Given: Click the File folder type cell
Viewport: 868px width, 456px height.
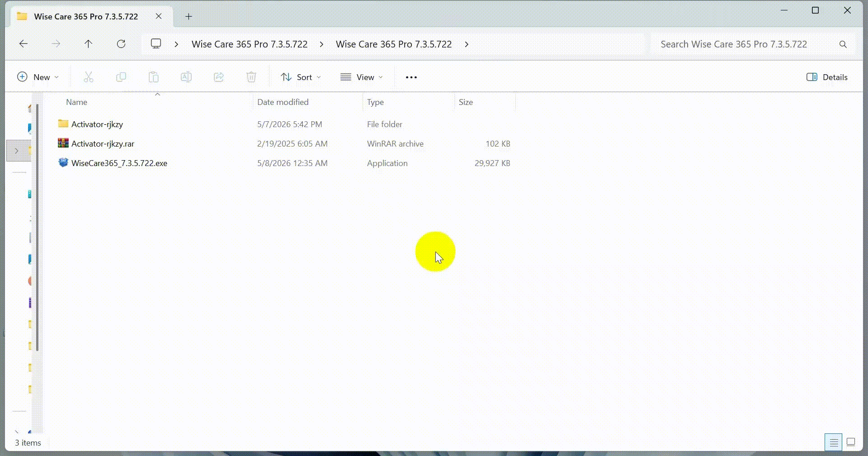Looking at the screenshot, I should [385, 124].
